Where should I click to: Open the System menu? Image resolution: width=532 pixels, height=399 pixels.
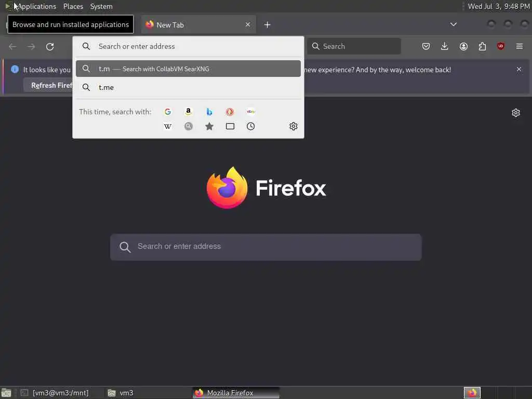point(101,6)
